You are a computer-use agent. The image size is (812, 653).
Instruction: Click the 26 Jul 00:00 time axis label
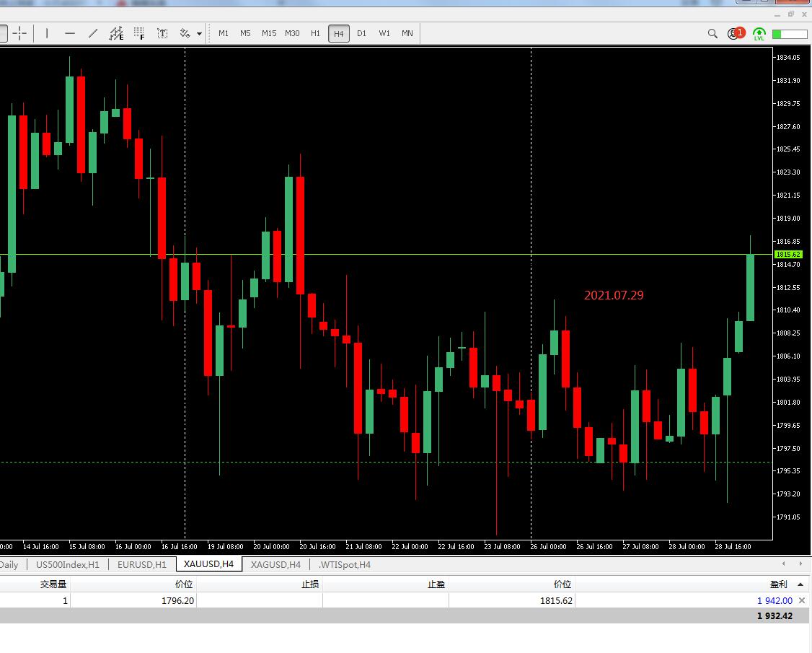(x=548, y=546)
